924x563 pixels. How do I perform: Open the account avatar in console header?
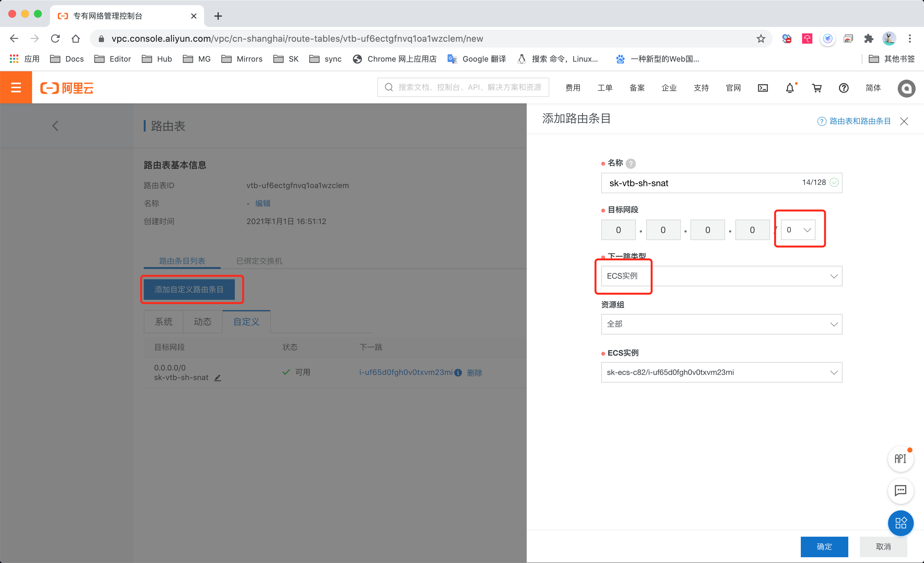click(906, 89)
